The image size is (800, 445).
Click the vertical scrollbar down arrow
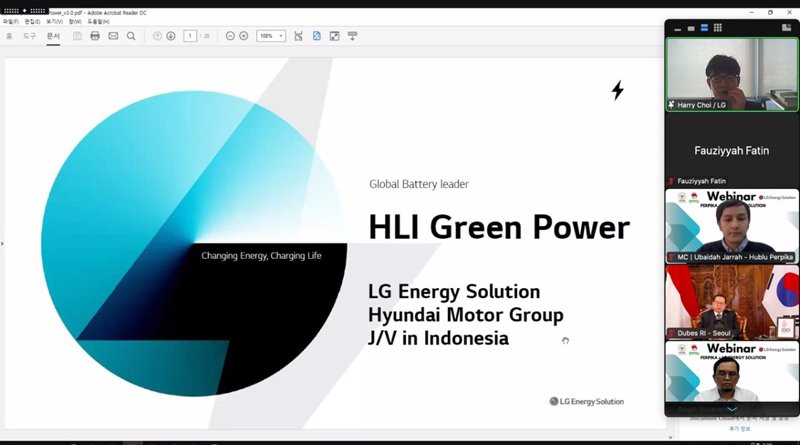pyautogui.click(x=670, y=437)
